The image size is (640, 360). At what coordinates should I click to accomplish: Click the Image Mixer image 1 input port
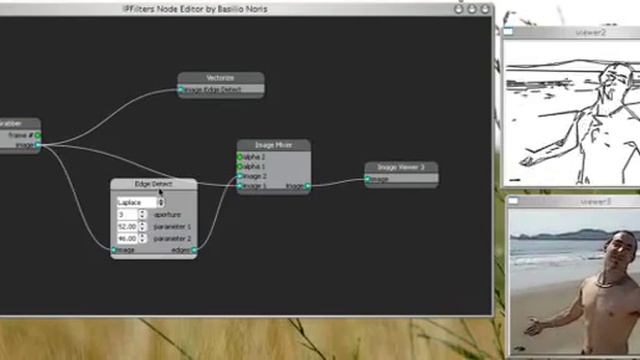pyautogui.click(x=240, y=186)
